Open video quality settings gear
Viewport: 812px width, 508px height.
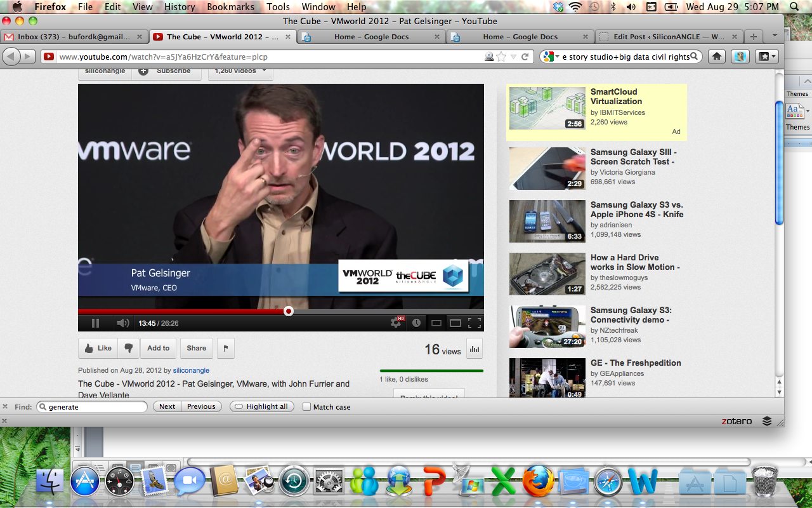click(396, 323)
